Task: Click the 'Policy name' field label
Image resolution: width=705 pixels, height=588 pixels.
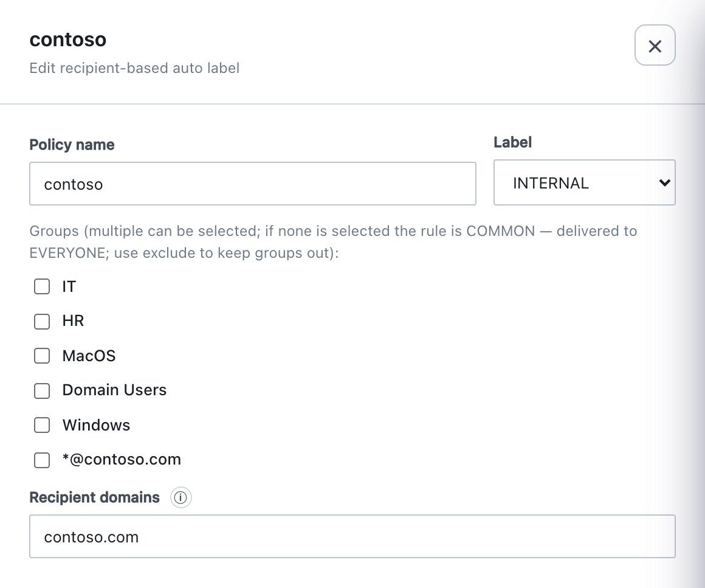Action: click(72, 145)
